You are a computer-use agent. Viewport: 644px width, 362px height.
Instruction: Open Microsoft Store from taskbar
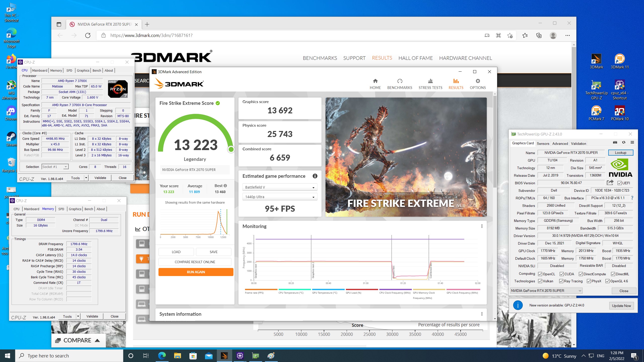(193, 356)
